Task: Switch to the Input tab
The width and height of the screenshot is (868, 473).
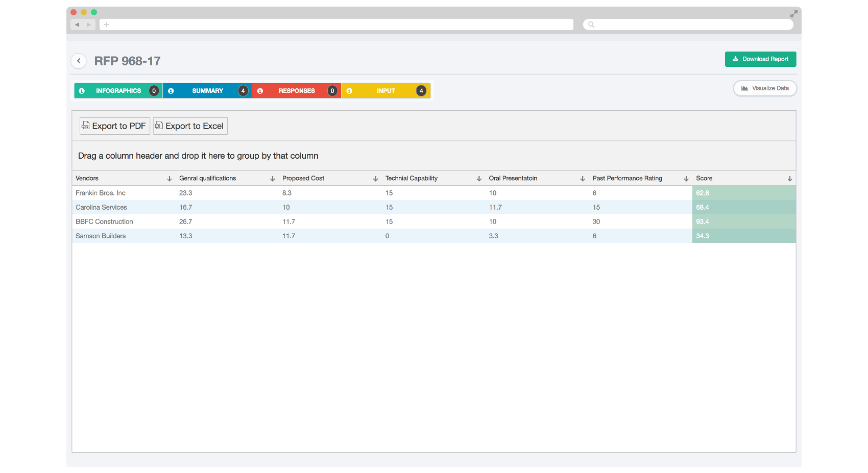Action: [386, 91]
